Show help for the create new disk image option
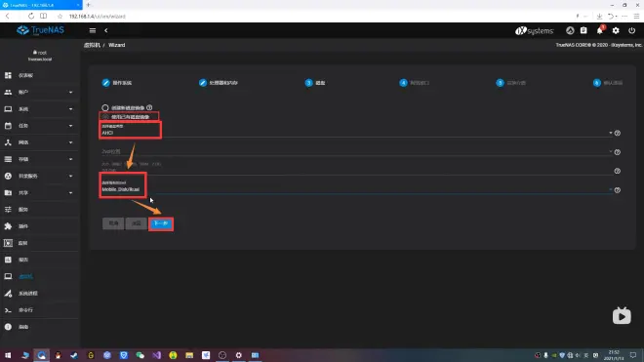Image resolution: width=644 pixels, height=362 pixels. click(x=149, y=107)
